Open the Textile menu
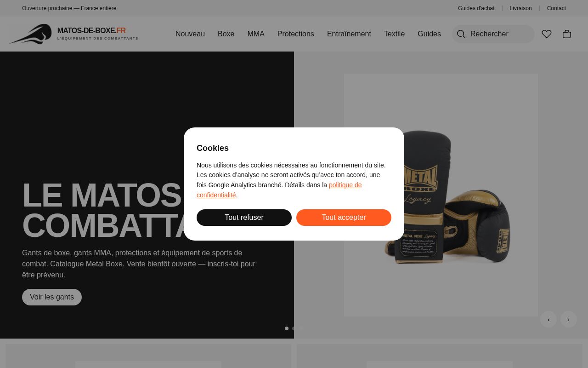 [x=394, y=34]
